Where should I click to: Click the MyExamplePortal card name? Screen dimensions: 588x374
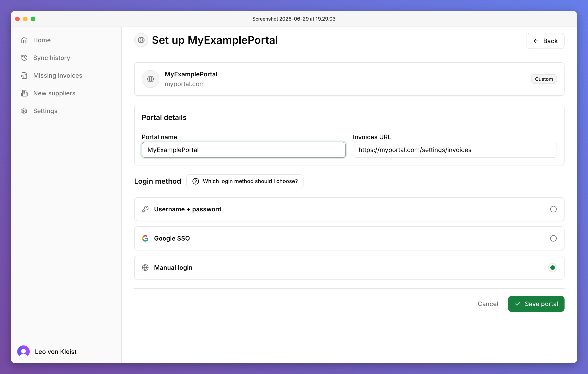coord(191,74)
